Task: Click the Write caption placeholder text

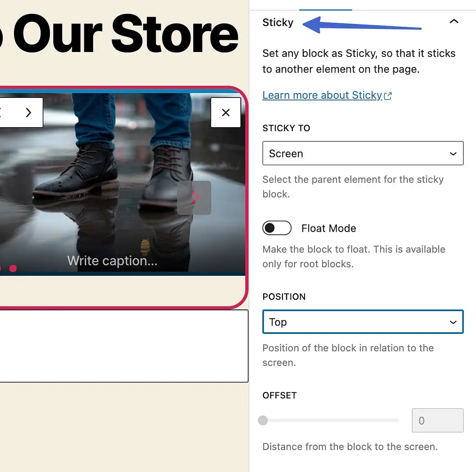Action: click(112, 261)
